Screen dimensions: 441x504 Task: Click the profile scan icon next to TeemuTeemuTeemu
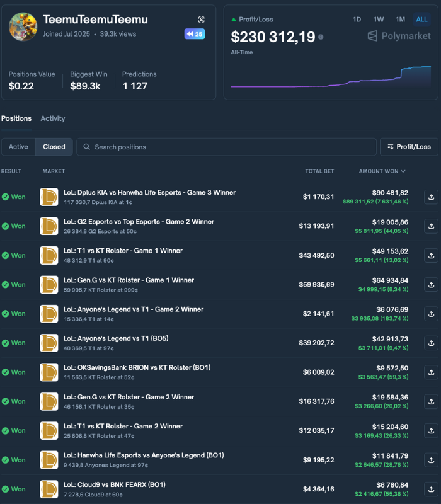(x=201, y=20)
